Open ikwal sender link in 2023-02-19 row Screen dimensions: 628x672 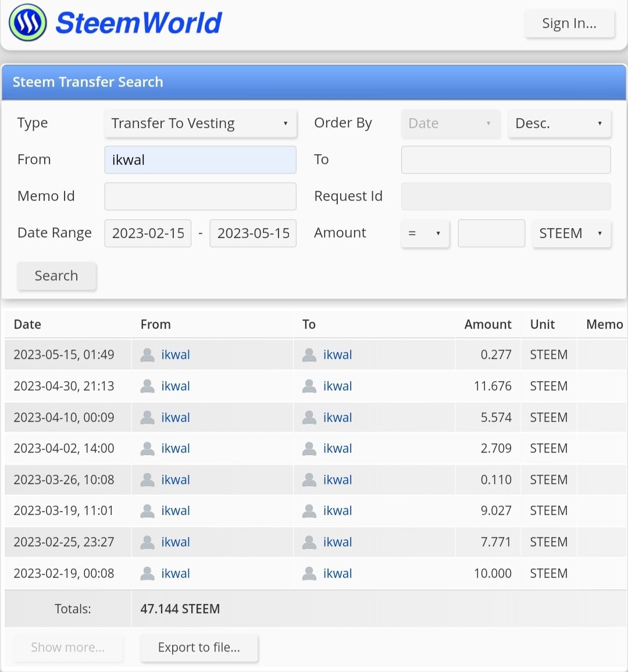(176, 574)
